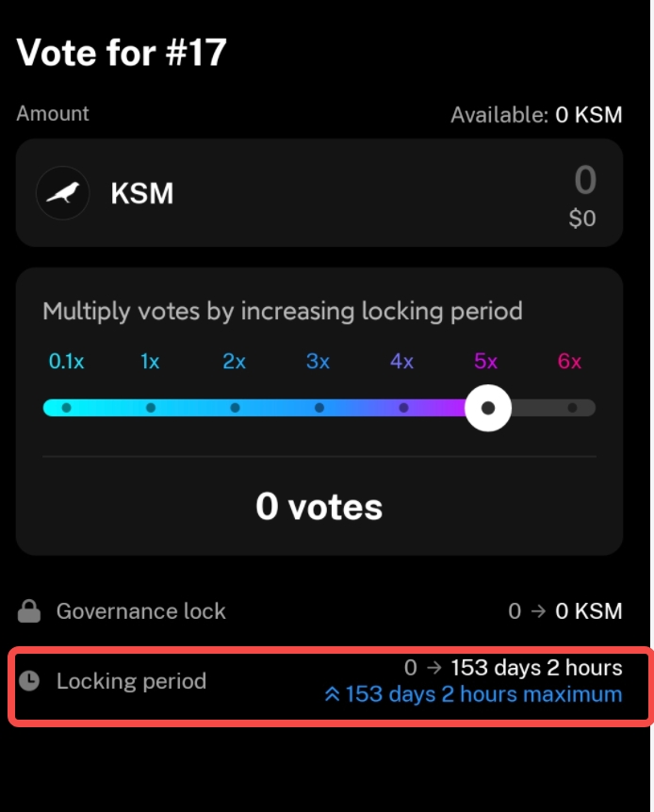
Task: Click the Locking period clock icon
Action: [29, 681]
